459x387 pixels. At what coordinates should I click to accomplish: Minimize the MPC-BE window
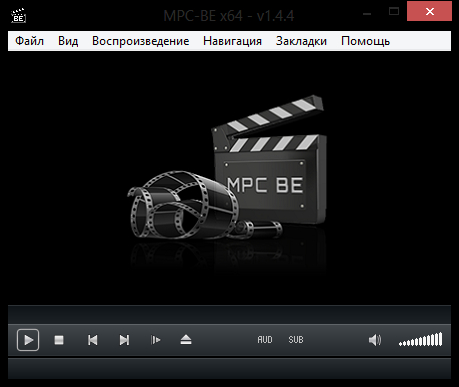click(367, 14)
